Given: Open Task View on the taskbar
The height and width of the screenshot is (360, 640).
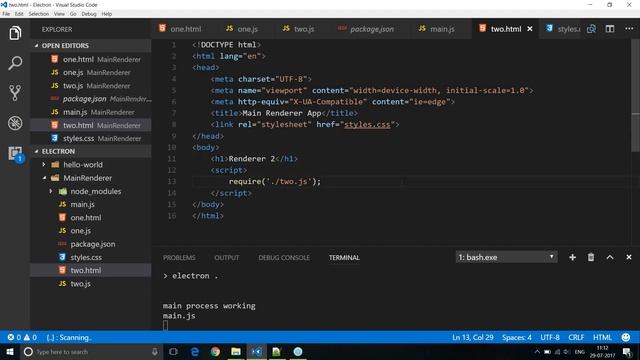Looking at the screenshot, I should (x=173, y=352).
